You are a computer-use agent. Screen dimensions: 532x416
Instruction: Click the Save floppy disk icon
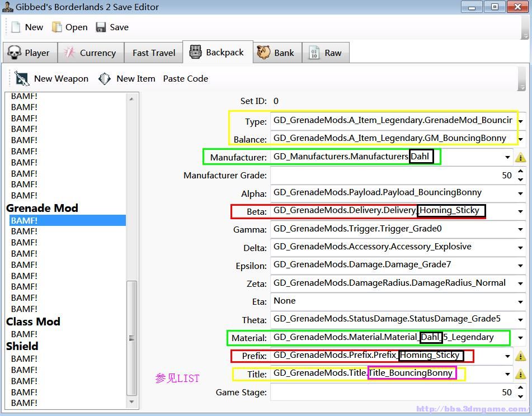click(101, 27)
